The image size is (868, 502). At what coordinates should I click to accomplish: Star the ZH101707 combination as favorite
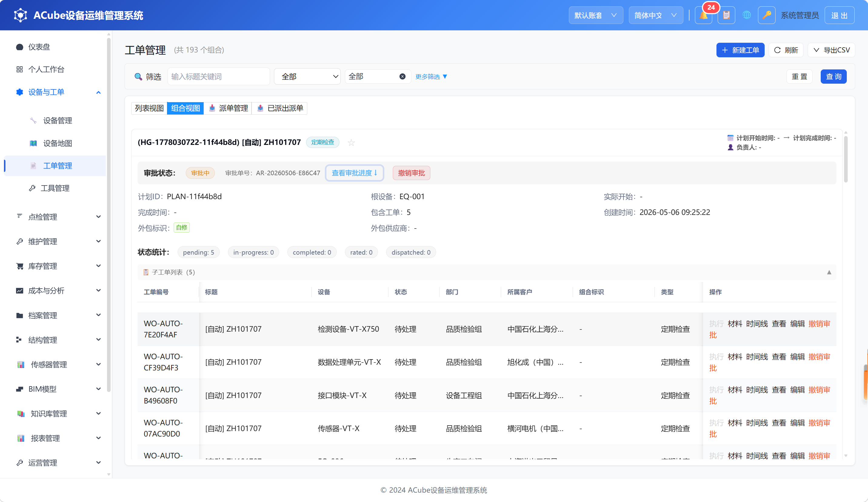coord(351,142)
